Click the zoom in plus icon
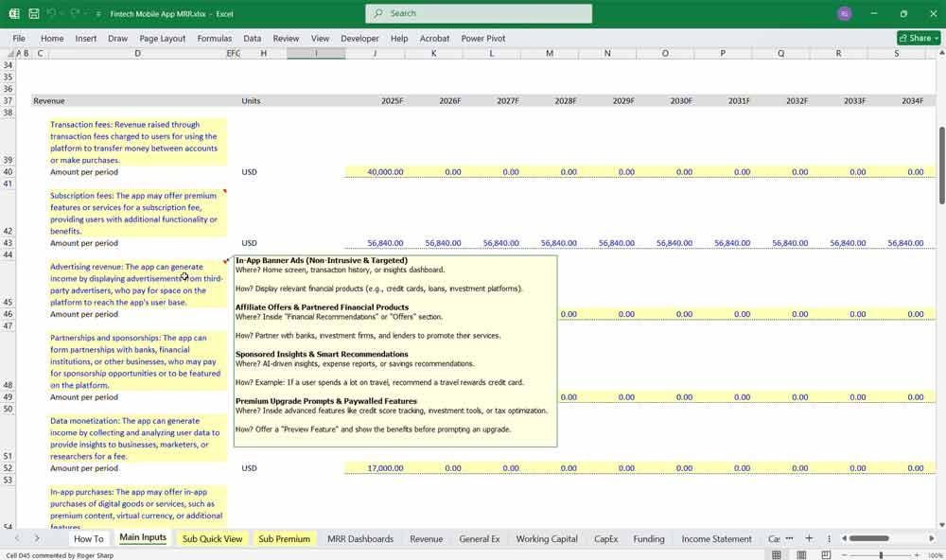This screenshot has height=560, width=946. [917, 555]
